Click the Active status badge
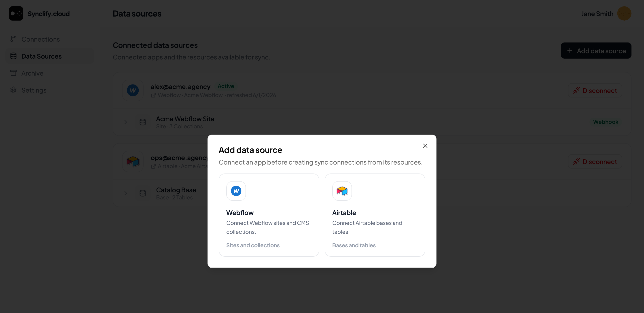The image size is (644, 313). pyautogui.click(x=226, y=86)
